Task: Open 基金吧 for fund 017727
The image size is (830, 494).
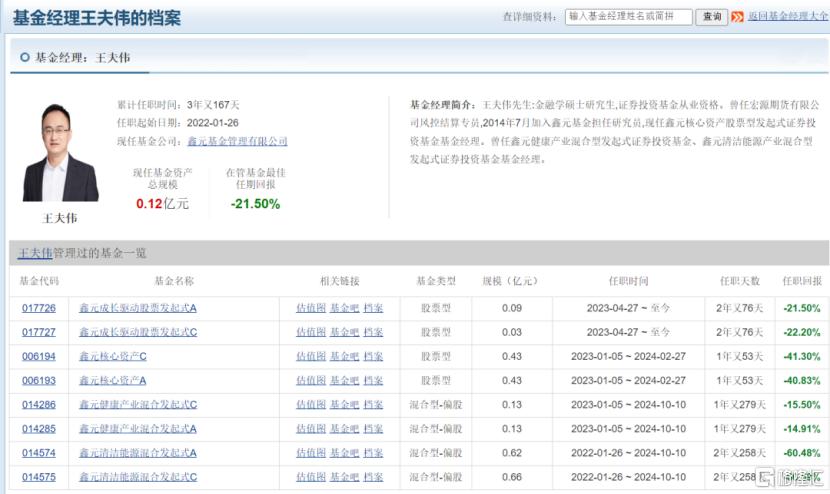Action: point(345,333)
